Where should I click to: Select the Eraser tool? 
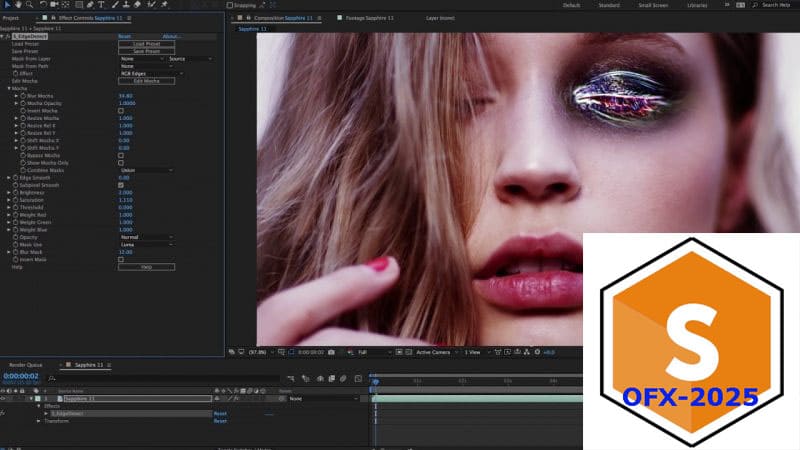click(137, 5)
